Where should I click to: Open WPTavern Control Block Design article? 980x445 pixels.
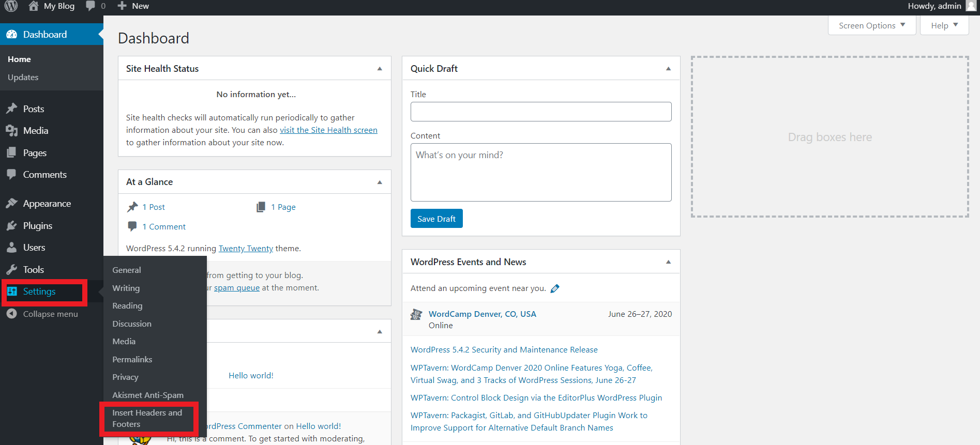tap(536, 398)
